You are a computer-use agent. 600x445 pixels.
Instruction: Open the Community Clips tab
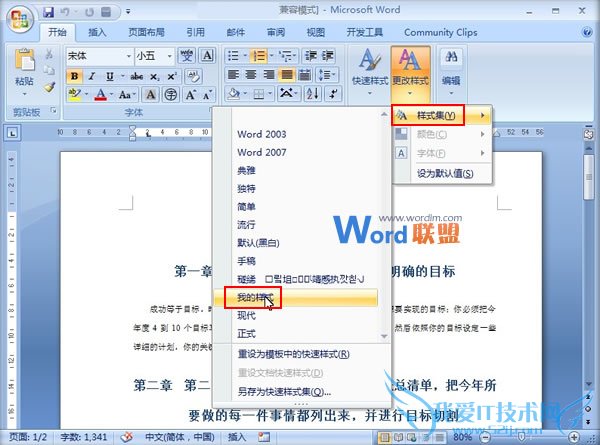[440, 33]
